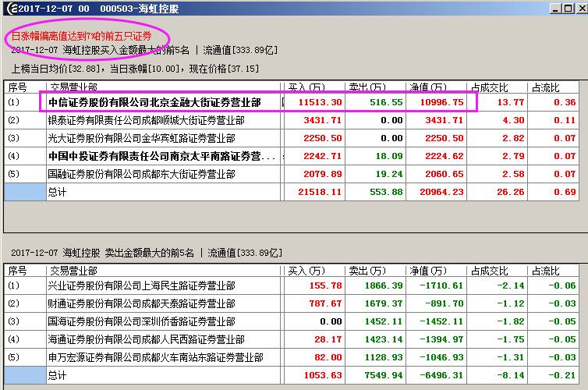The width and height of the screenshot is (588, 390).
Task: Select the 海通证券成都人民西路证券营业部 row
Action: tap(291, 339)
